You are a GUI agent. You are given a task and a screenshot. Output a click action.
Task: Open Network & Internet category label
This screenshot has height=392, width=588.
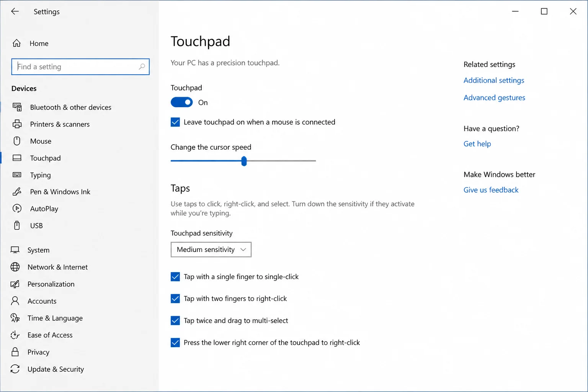(57, 267)
